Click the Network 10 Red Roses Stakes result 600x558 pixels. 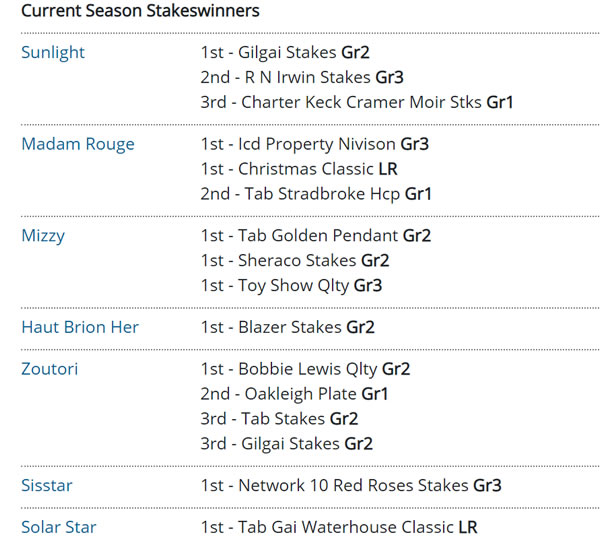[x=351, y=485]
